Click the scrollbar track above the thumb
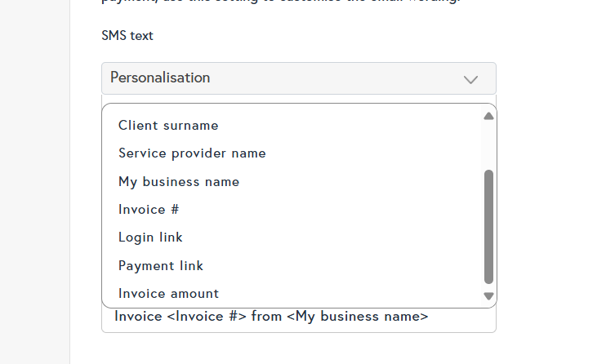Screen dimensions: 615x364 [488, 144]
